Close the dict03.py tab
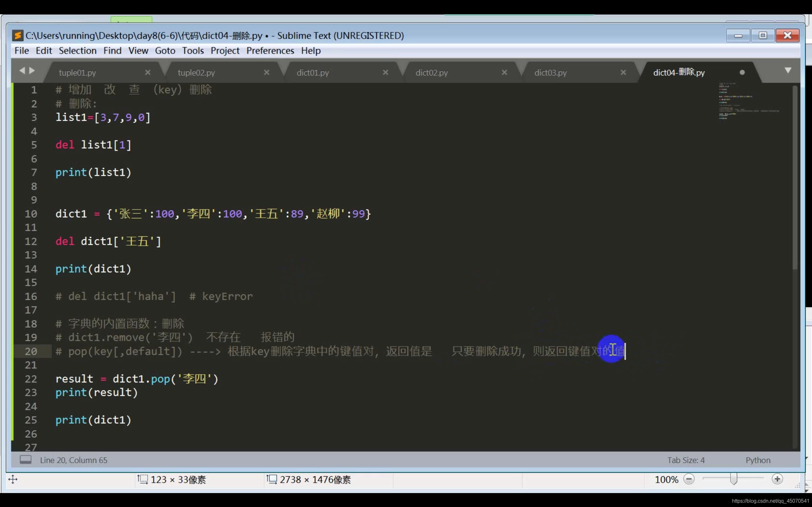The image size is (812, 507). click(623, 73)
